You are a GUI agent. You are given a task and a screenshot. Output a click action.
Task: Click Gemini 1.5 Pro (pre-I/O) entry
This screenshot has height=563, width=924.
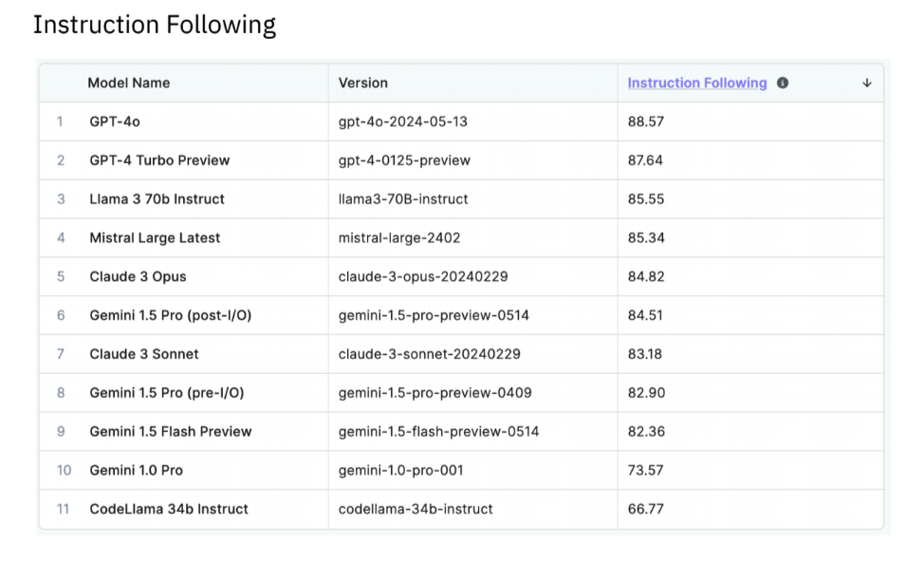[x=167, y=393]
